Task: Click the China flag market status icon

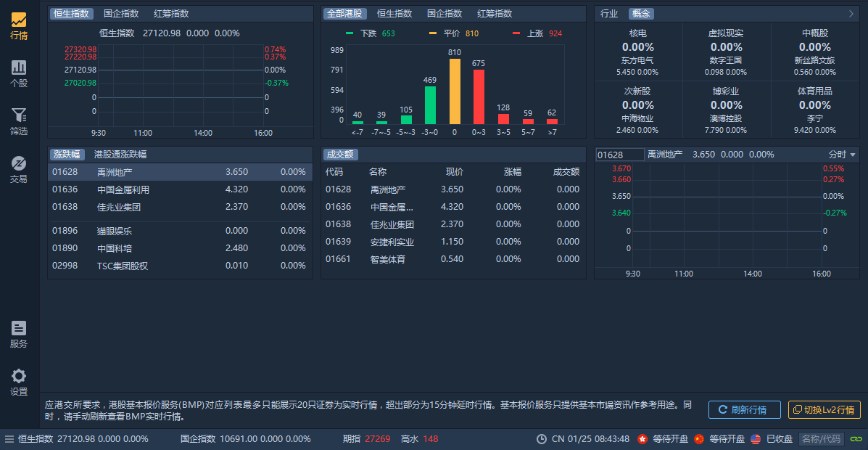Action: (x=699, y=439)
